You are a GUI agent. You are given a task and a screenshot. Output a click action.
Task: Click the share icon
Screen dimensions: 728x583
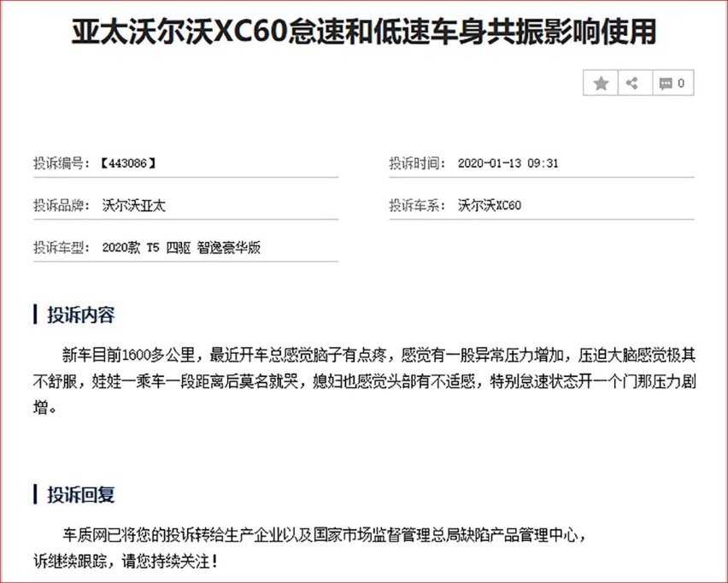pos(631,83)
